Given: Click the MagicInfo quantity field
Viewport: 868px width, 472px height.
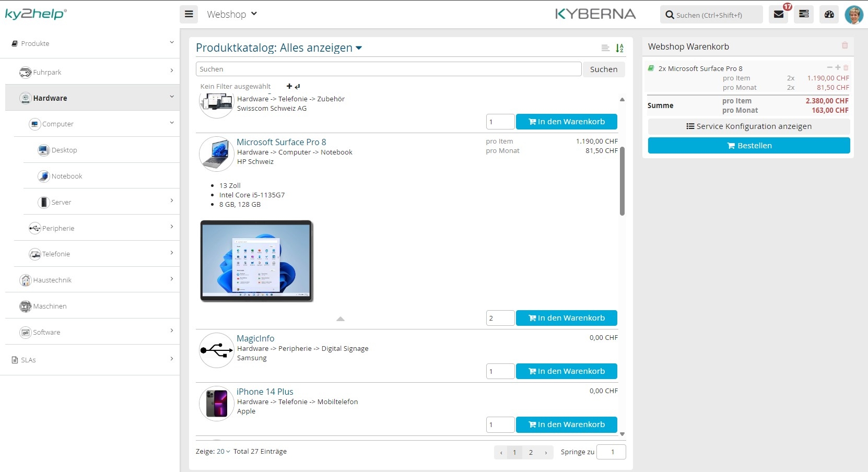Looking at the screenshot, I should (500, 371).
